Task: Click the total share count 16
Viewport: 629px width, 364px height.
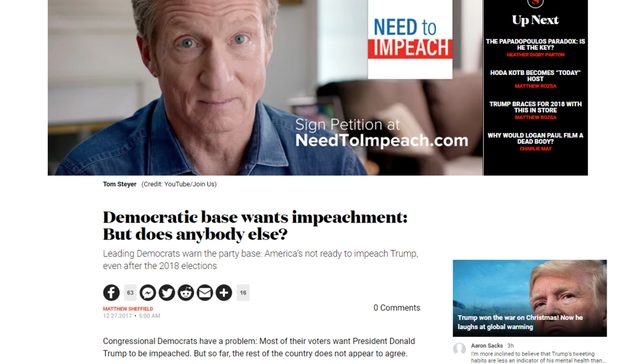Action: [243, 293]
